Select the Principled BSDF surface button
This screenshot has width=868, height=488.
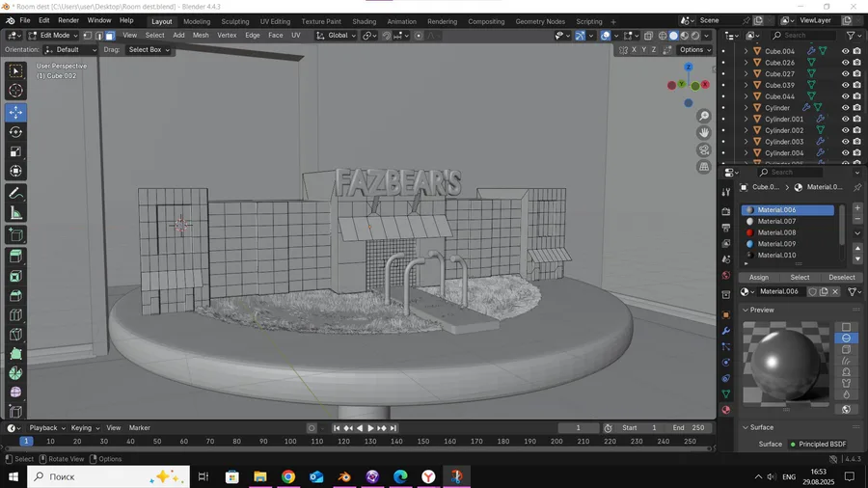822,444
